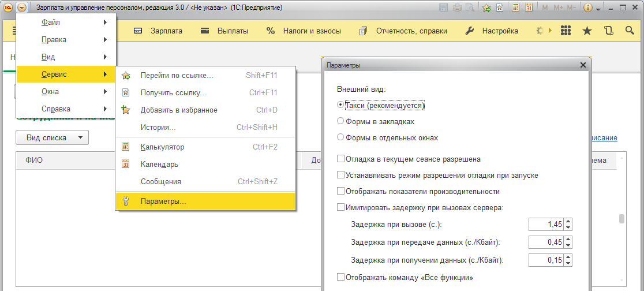Open the Выплаты section
This screenshot has height=291, width=644.
tap(233, 31)
